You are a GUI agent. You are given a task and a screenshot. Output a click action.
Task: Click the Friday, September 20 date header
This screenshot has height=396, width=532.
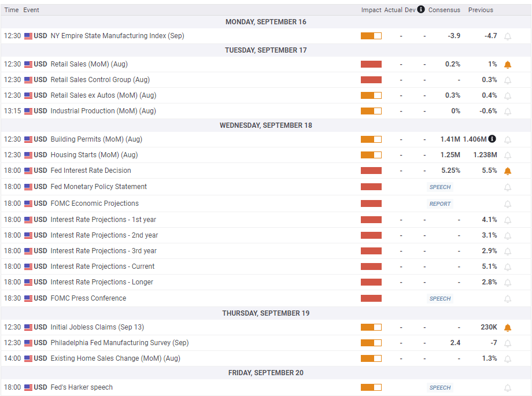pyautogui.click(x=265, y=372)
